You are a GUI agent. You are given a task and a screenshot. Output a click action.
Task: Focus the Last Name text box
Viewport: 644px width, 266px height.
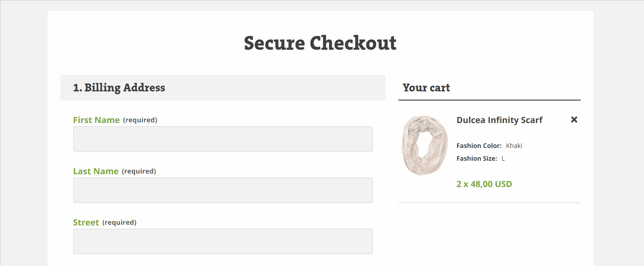click(223, 190)
